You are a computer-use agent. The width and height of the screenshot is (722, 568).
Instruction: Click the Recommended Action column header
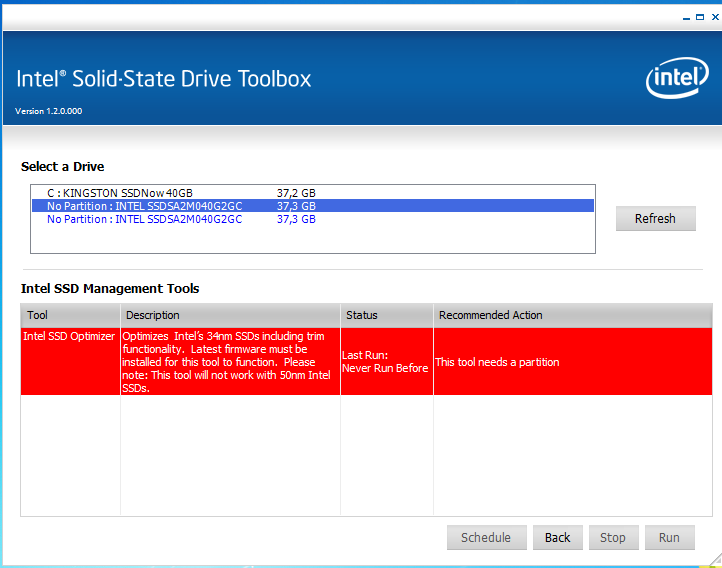(573, 315)
